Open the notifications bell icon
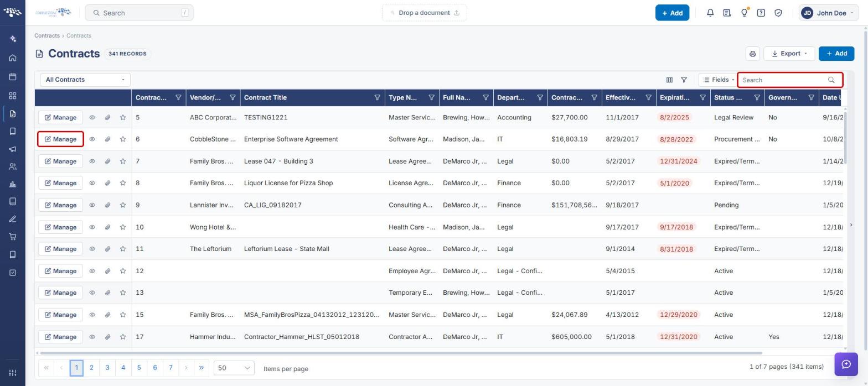 pyautogui.click(x=710, y=13)
